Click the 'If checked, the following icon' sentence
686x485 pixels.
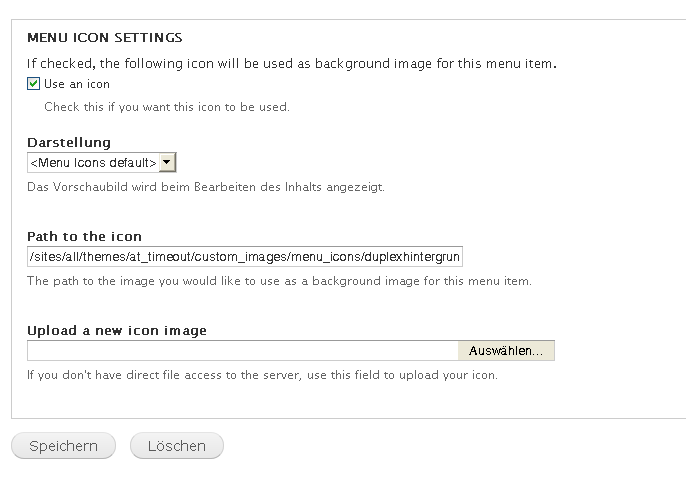[291, 63]
